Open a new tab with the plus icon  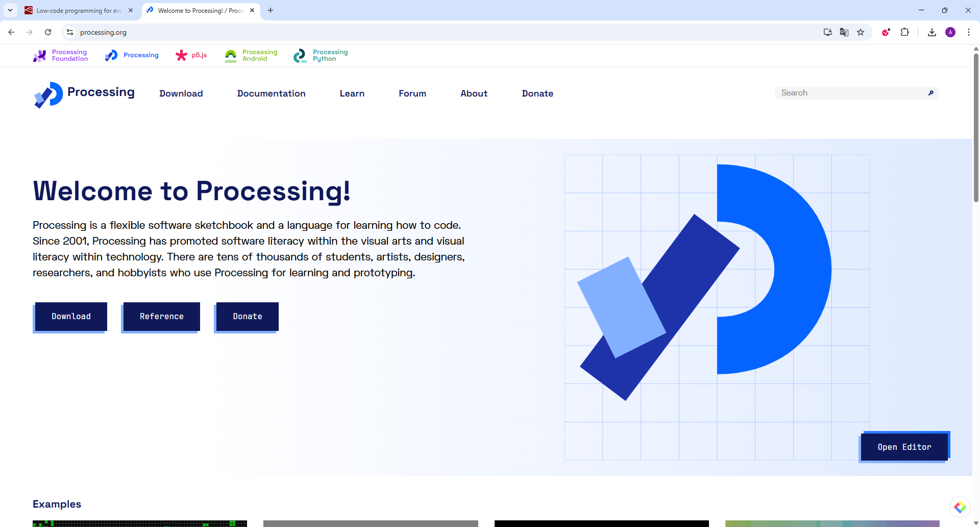point(271,10)
